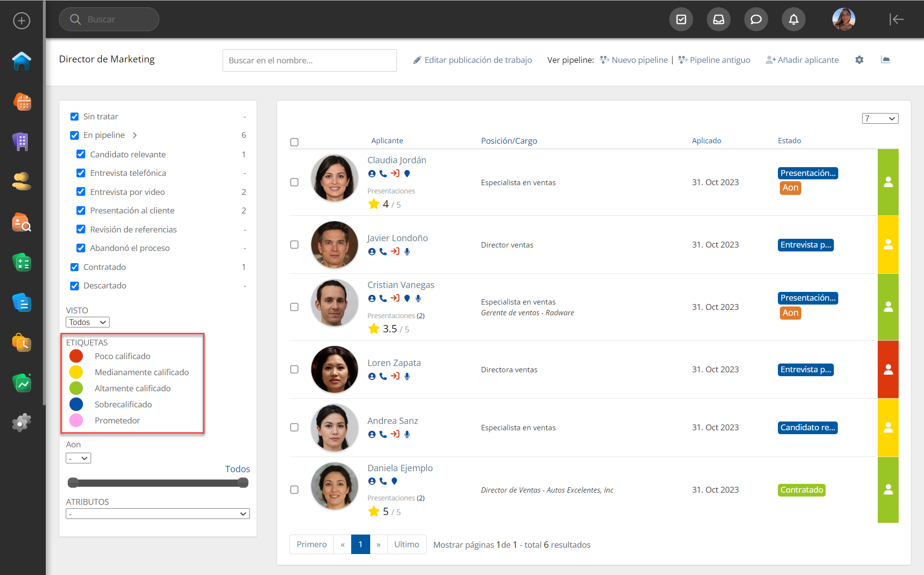Click the phone icon under Javier Londoño
The image size is (924, 575).
pyautogui.click(x=383, y=251)
